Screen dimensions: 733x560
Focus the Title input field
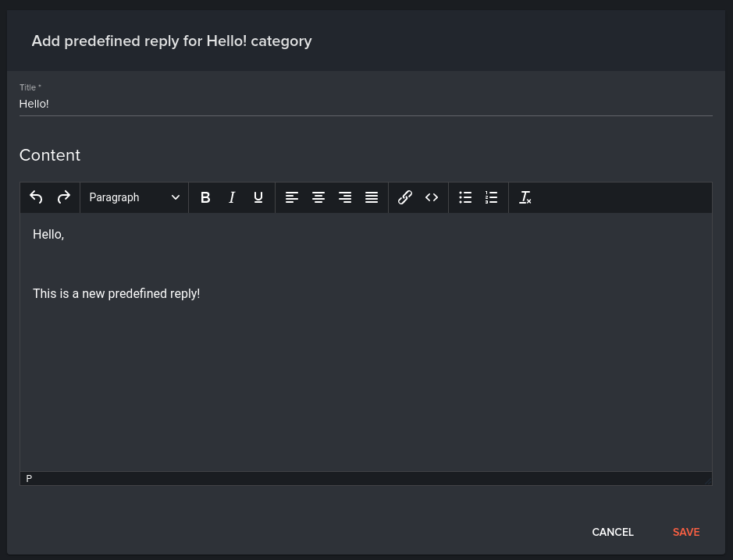[x=365, y=104]
